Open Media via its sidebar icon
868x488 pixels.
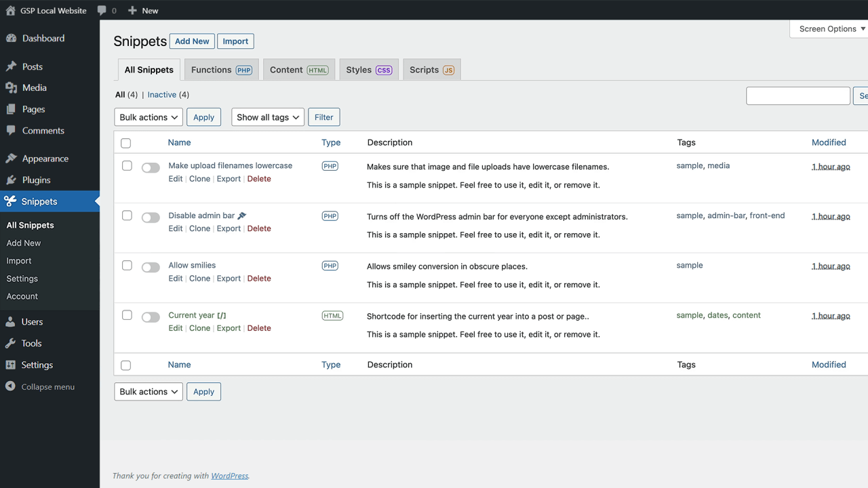11,88
